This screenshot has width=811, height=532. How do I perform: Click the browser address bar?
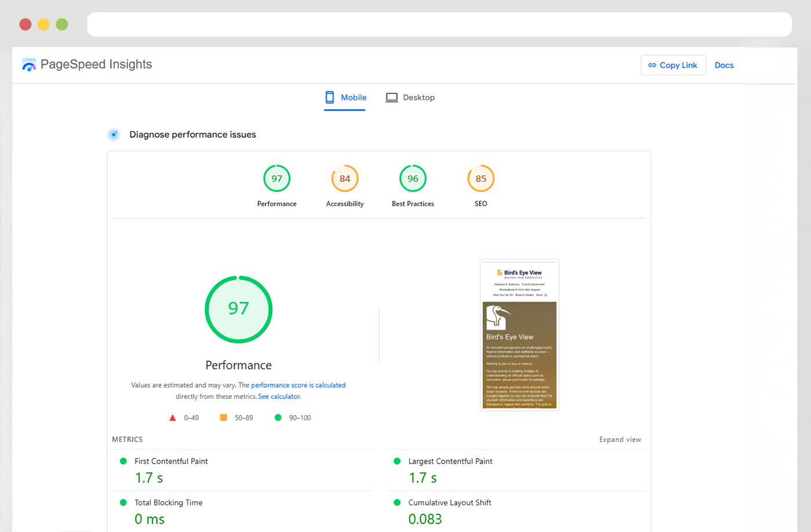(x=439, y=24)
